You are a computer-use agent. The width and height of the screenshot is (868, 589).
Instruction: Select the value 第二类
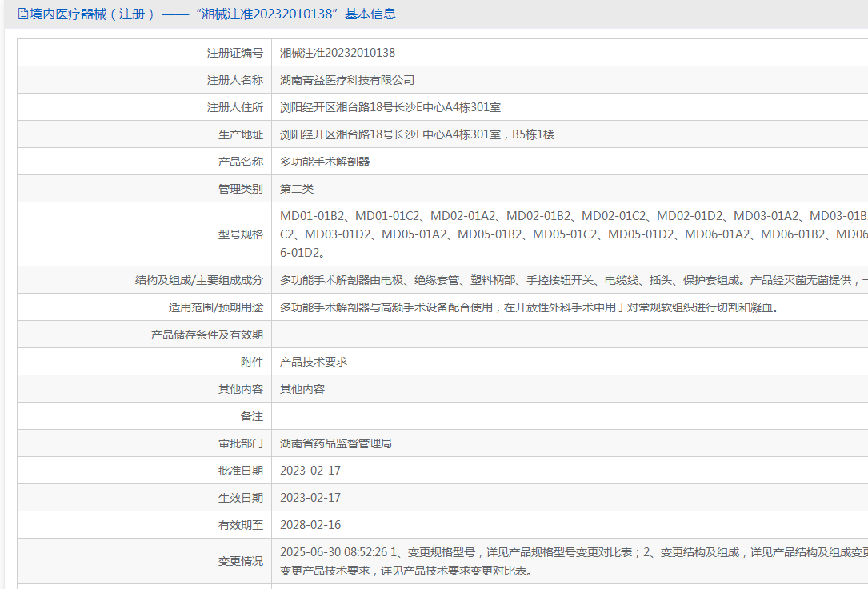click(297, 188)
